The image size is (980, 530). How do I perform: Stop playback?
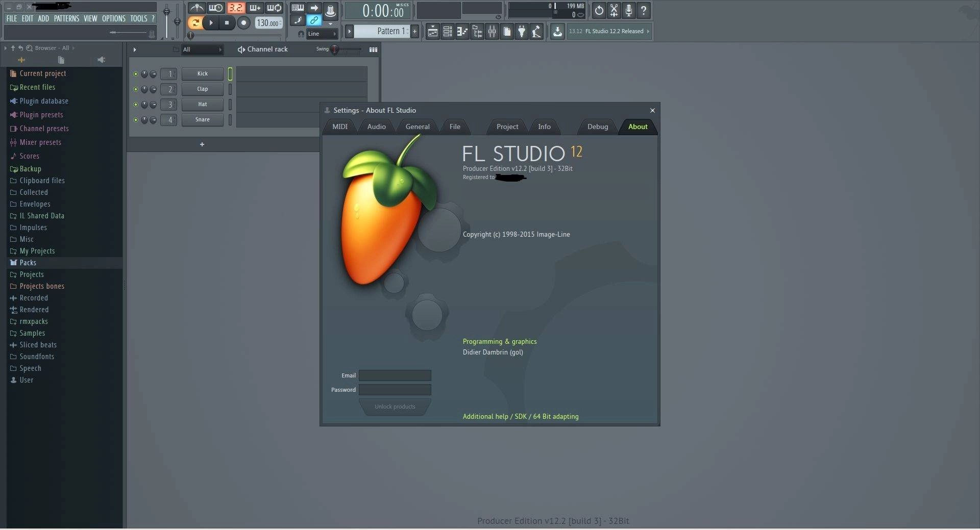pos(227,22)
